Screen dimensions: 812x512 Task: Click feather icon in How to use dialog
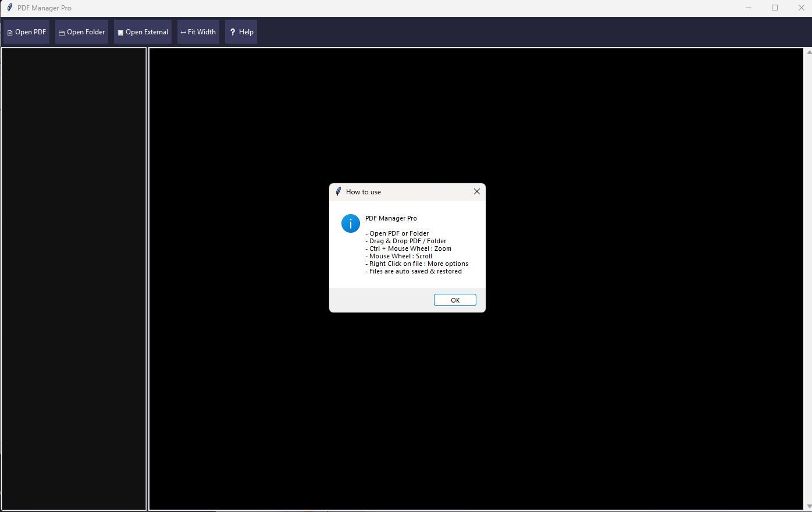point(339,192)
